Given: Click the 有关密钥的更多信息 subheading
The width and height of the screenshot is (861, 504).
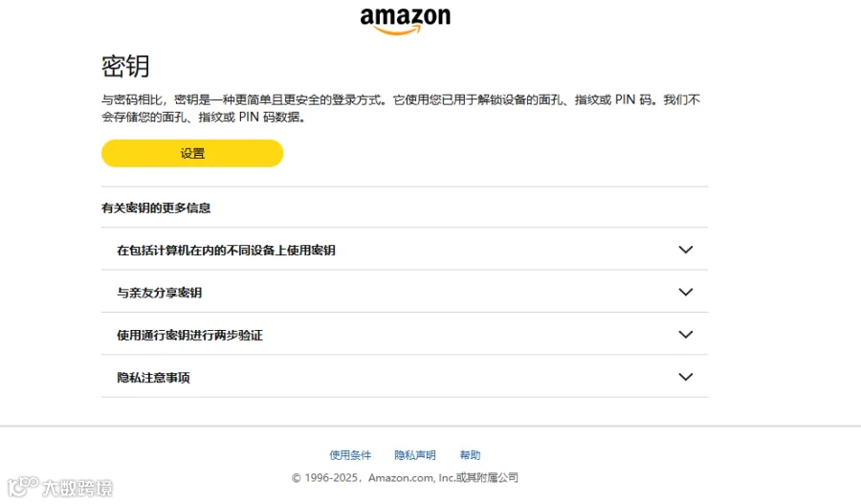Looking at the screenshot, I should [x=156, y=208].
